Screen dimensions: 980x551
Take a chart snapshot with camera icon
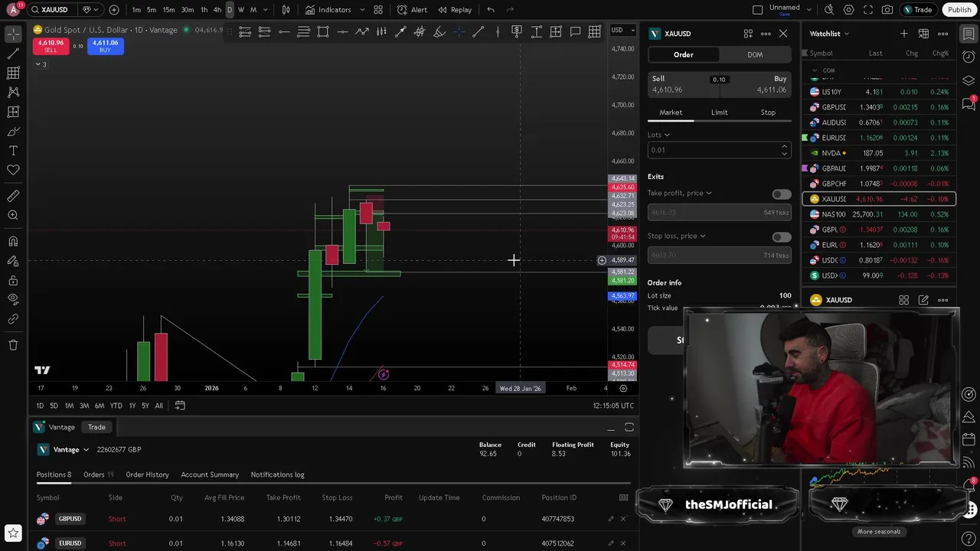click(887, 10)
